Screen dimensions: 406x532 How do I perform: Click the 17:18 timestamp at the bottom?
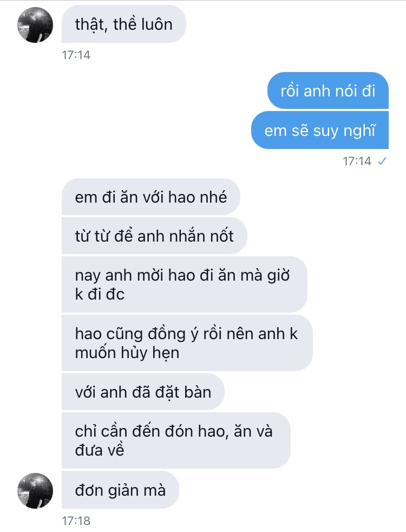pyautogui.click(x=76, y=521)
